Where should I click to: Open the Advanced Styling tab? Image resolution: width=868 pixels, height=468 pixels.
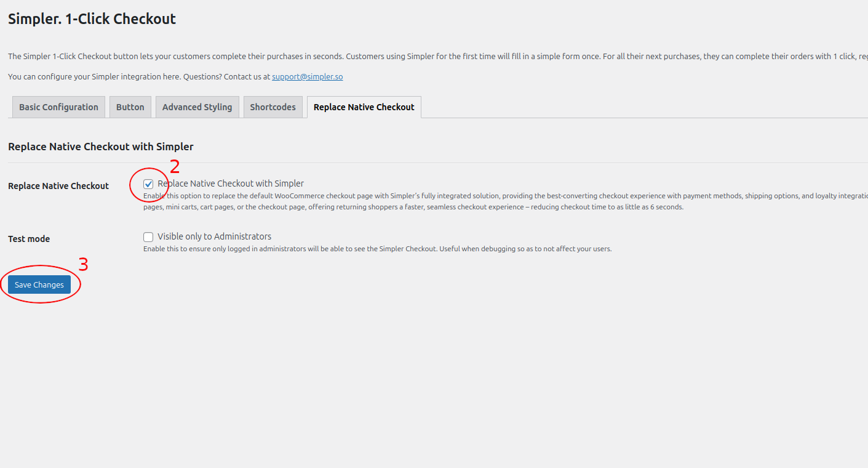(x=197, y=107)
